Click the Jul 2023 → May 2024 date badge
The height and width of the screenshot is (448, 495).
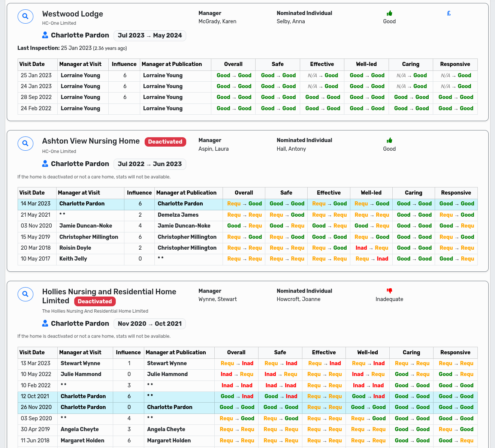coord(150,36)
